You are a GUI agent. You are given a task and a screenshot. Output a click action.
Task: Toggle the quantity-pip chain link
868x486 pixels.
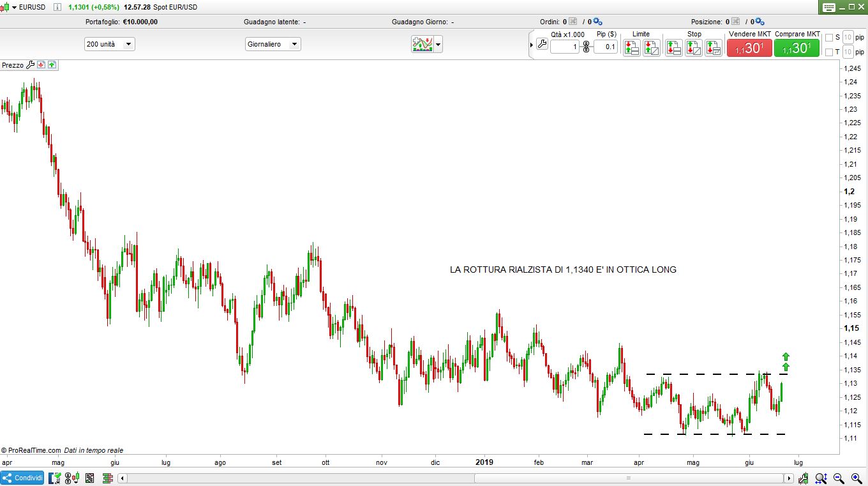coord(587,47)
